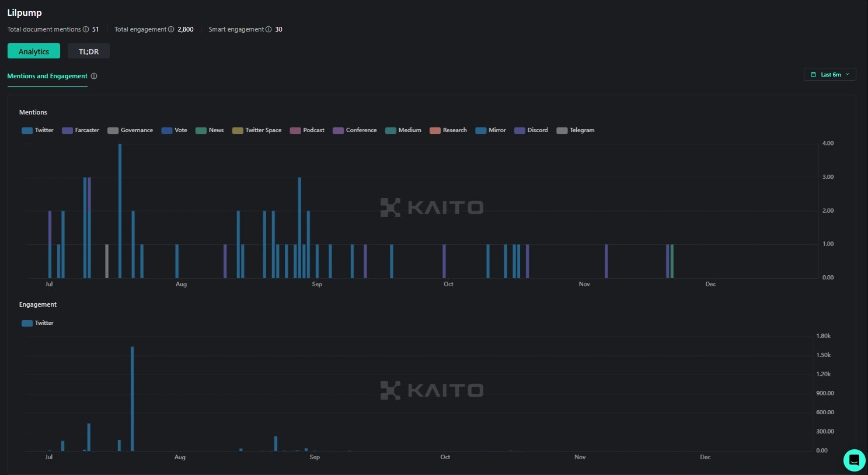
Task: Click the total engagement value 2,800
Action: click(x=186, y=29)
